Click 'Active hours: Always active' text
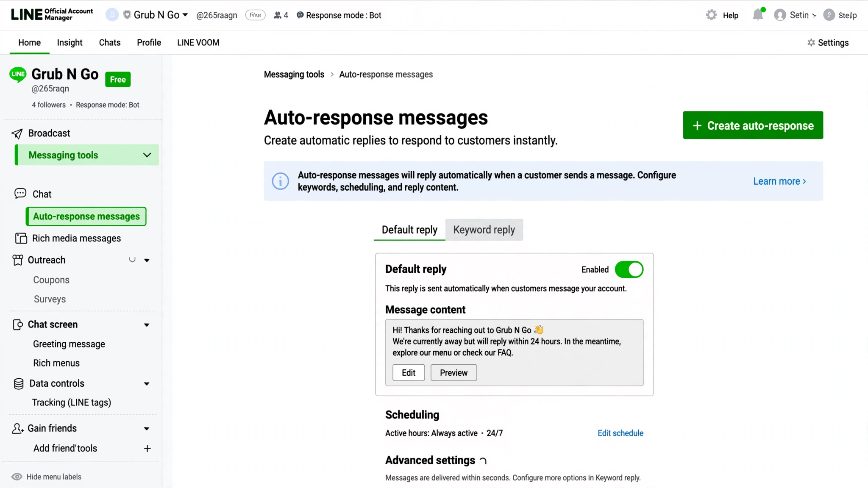This screenshot has height=488, width=868. [431, 433]
